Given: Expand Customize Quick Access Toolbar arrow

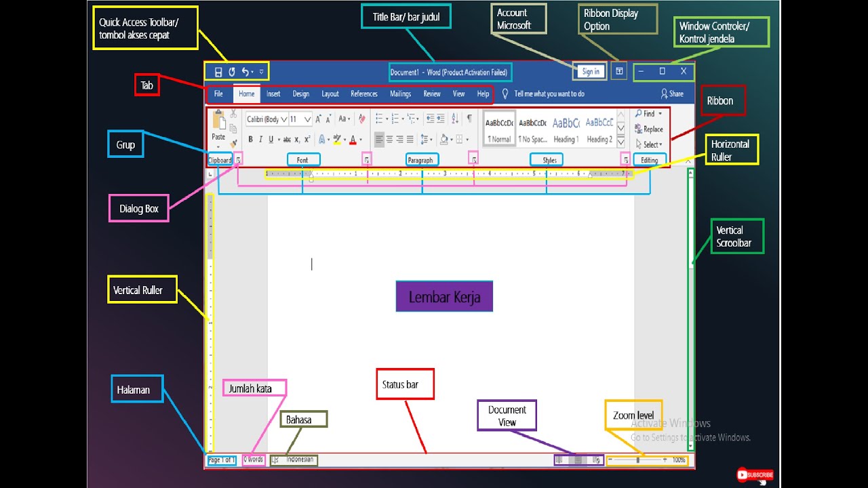Looking at the screenshot, I should click(x=262, y=72).
